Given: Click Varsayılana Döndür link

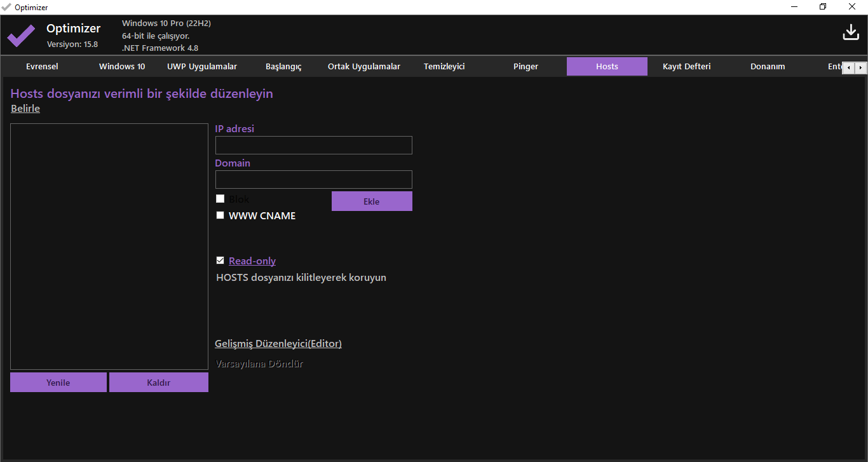Looking at the screenshot, I should [x=259, y=364].
